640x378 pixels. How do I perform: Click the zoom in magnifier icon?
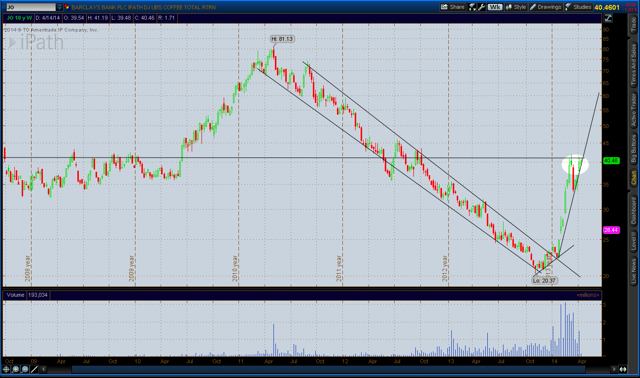[x=16, y=369]
